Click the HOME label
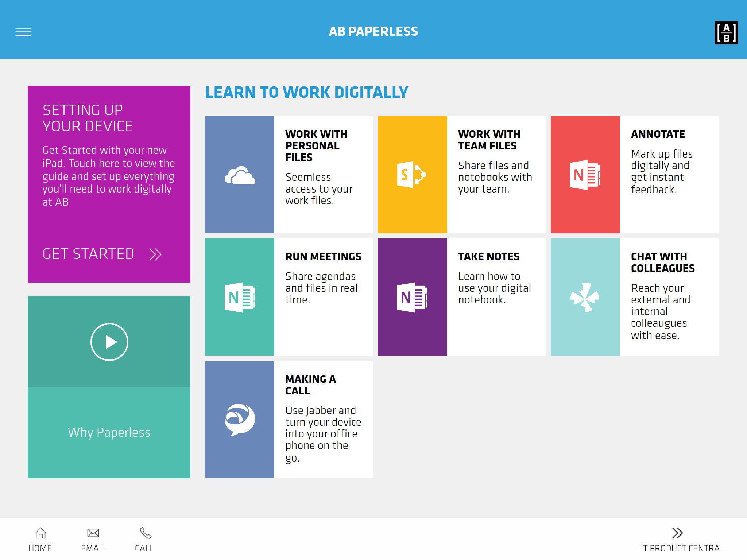This screenshot has height=560, width=747. (40, 548)
